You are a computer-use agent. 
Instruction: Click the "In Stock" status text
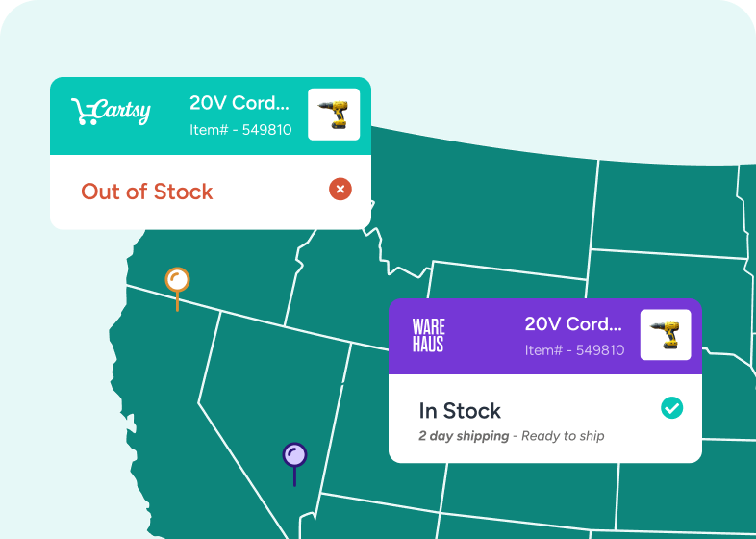tap(460, 411)
